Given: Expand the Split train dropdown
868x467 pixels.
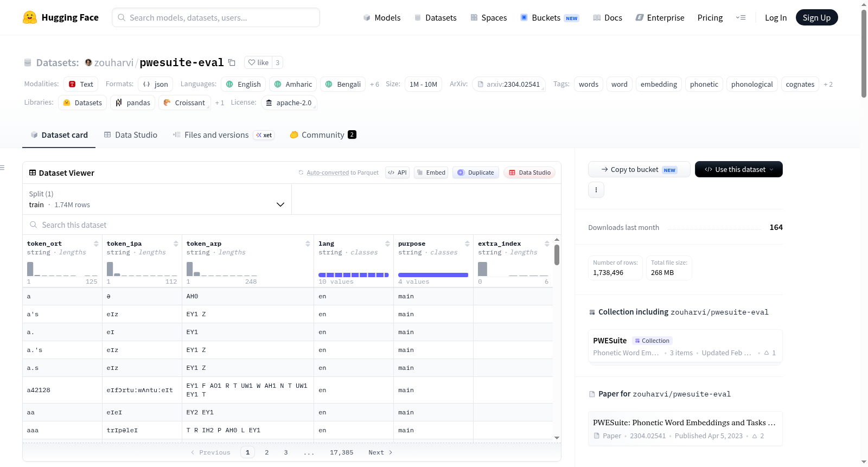Looking at the screenshot, I should pos(157,199).
